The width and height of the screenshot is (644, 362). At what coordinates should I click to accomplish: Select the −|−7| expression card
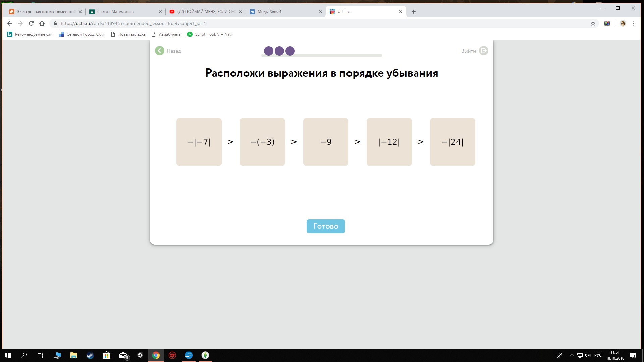pos(199,142)
